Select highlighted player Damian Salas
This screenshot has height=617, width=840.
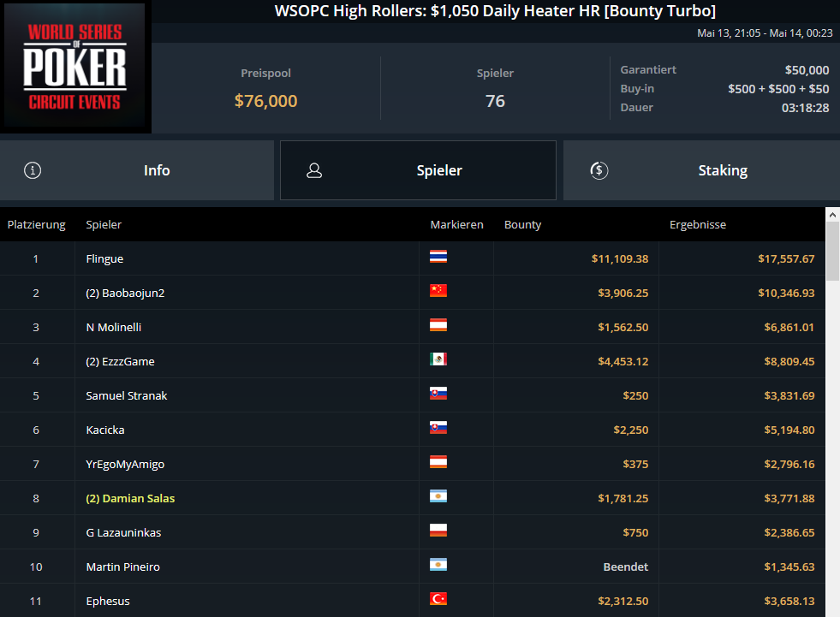pyautogui.click(x=130, y=498)
